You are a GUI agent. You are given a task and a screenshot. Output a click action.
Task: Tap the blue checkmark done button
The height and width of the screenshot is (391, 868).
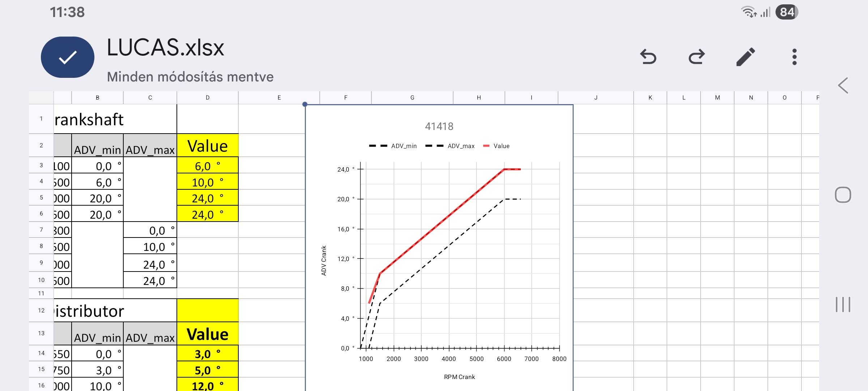click(68, 57)
